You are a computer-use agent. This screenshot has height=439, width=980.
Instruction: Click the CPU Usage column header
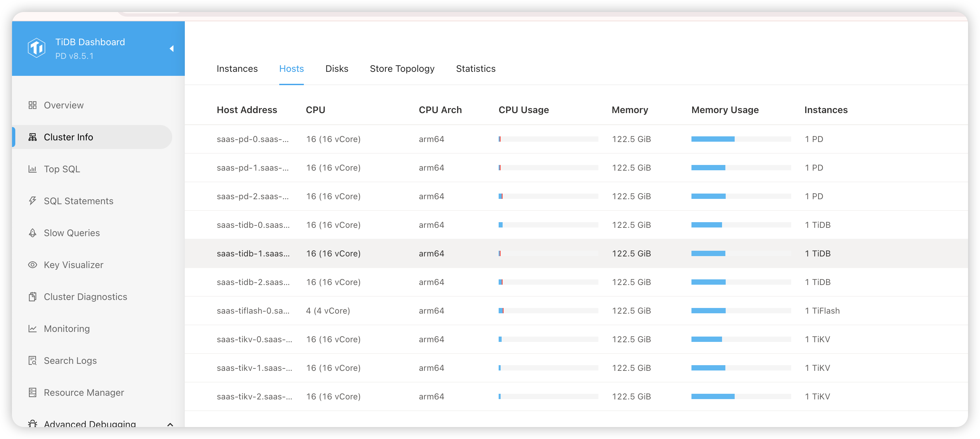524,110
